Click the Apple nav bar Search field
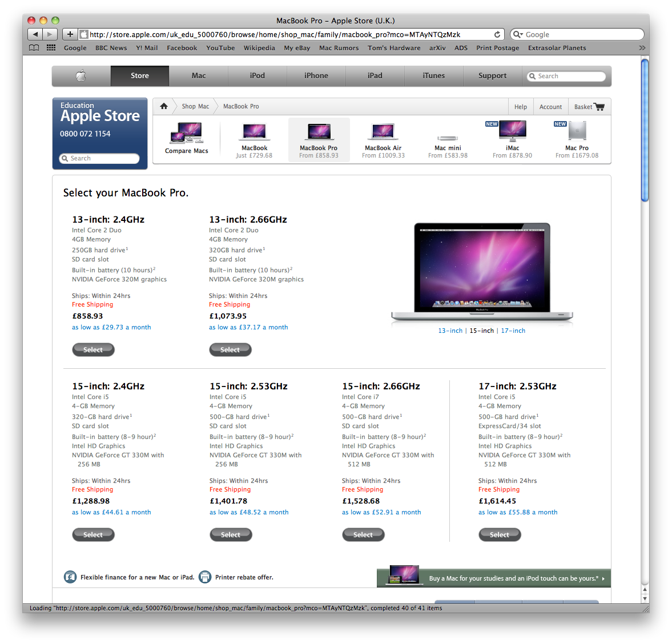 566,77
